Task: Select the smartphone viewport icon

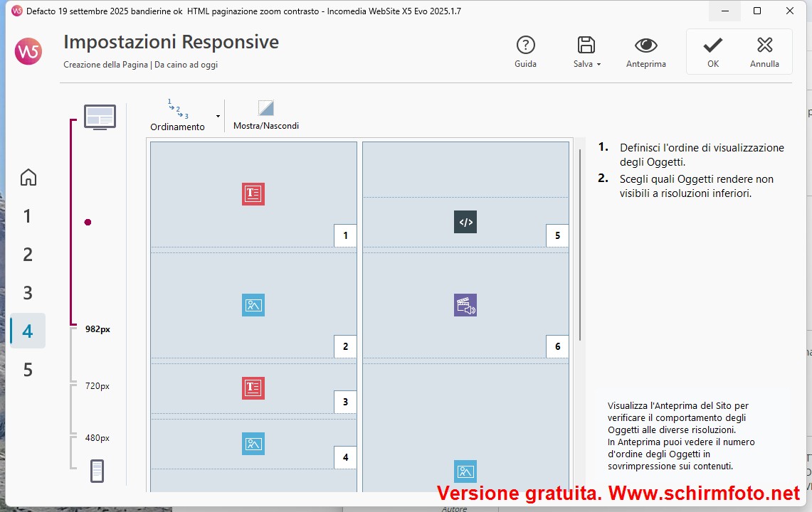Action: [97, 471]
